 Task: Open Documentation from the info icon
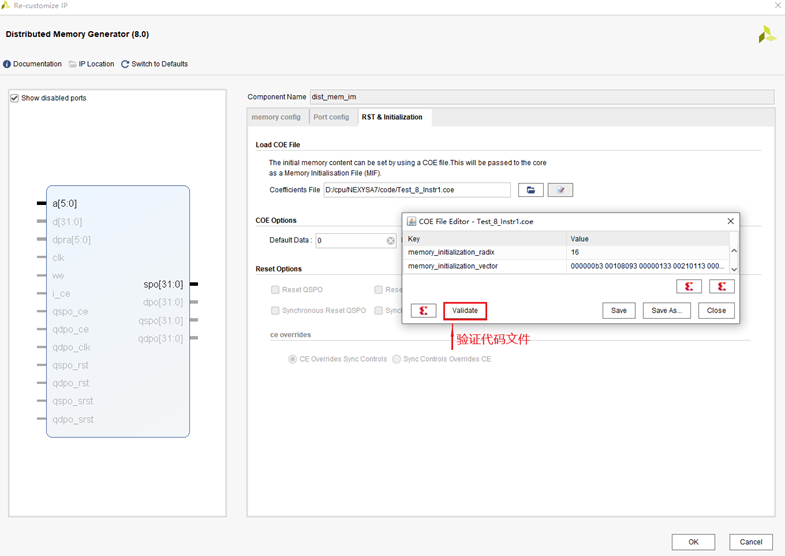coord(8,64)
